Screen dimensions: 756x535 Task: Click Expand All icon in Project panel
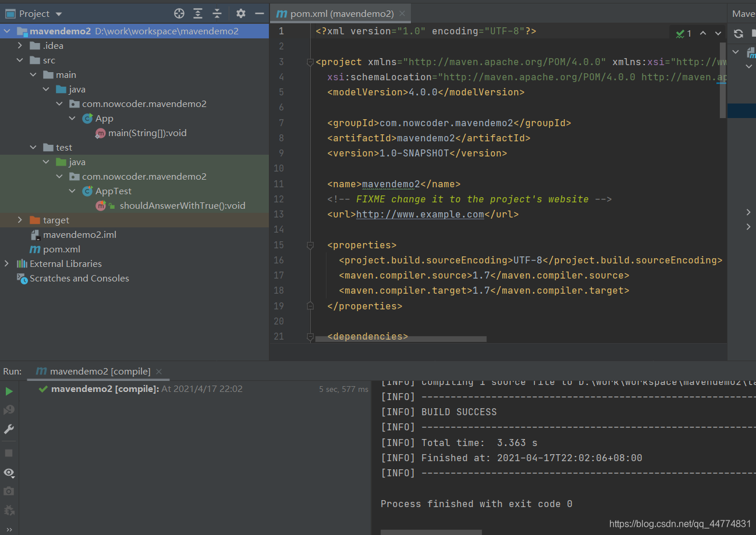(198, 13)
